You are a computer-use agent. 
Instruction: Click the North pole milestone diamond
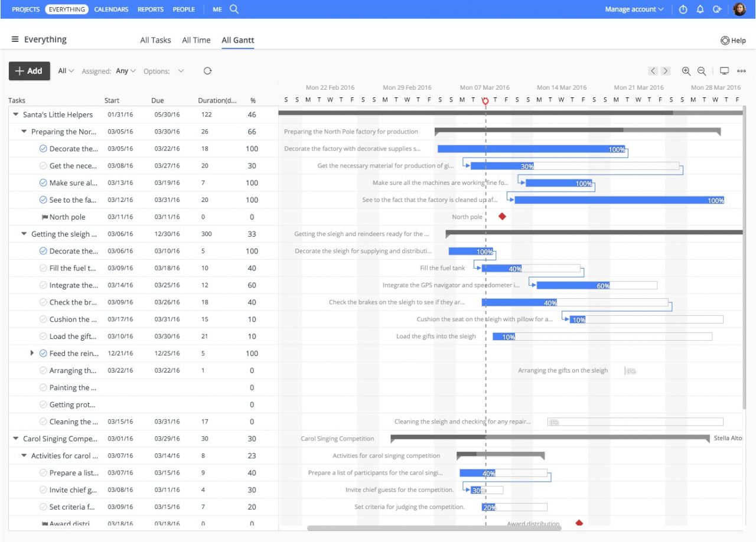[x=501, y=216]
